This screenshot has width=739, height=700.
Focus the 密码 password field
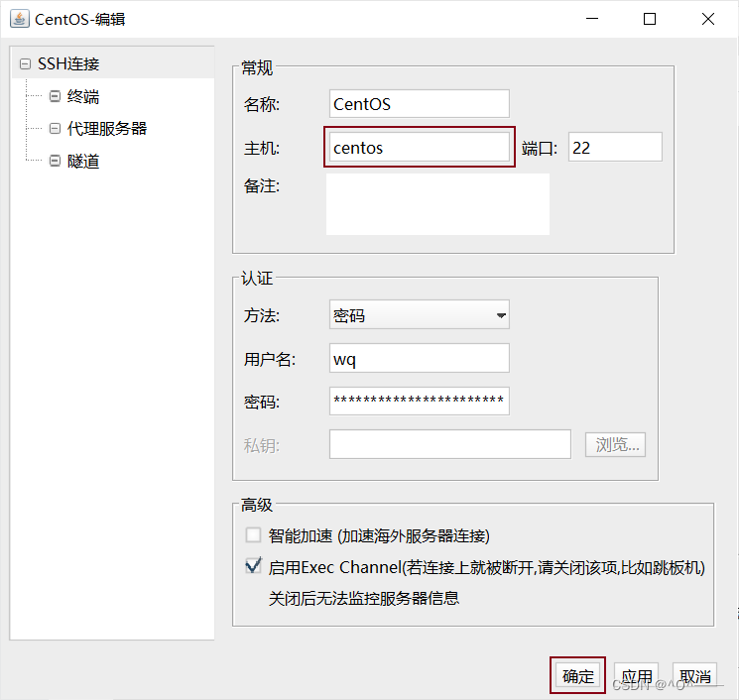coord(419,401)
